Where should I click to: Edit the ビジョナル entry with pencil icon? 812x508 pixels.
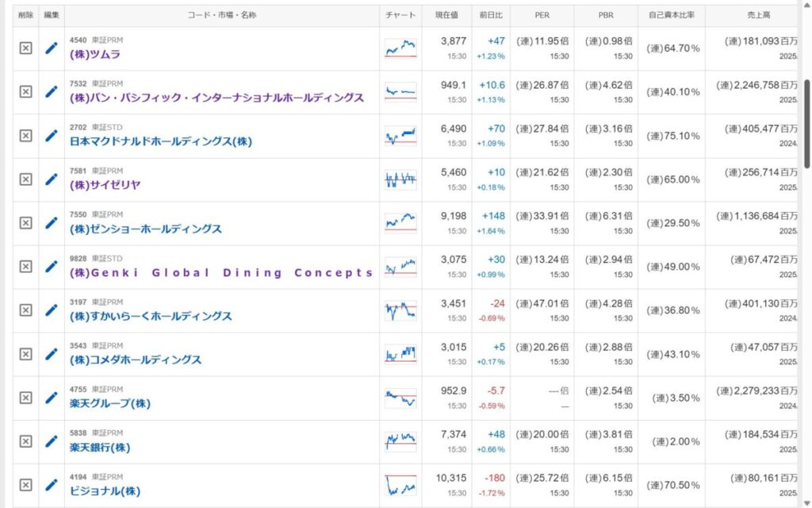coord(52,485)
